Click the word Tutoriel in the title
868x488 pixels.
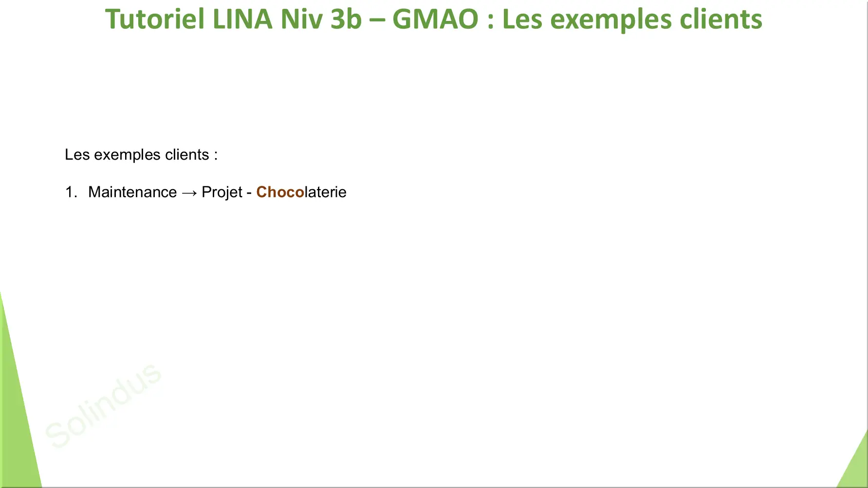[155, 19]
